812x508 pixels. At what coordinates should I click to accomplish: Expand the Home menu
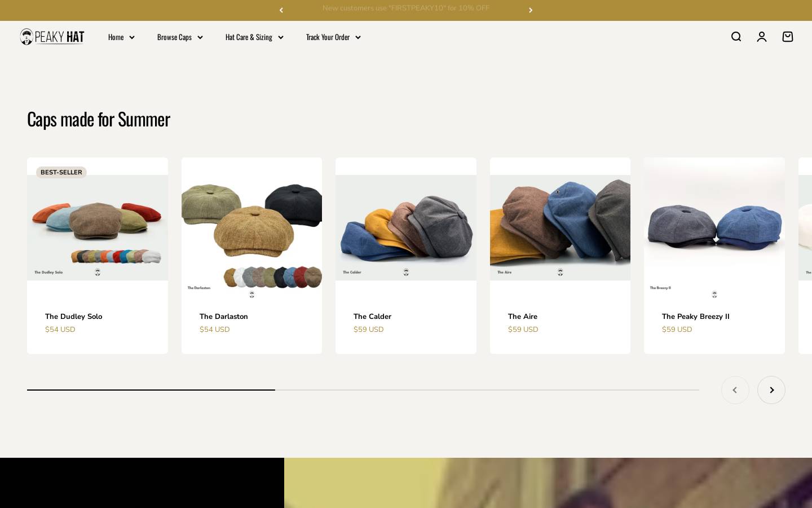(121, 37)
